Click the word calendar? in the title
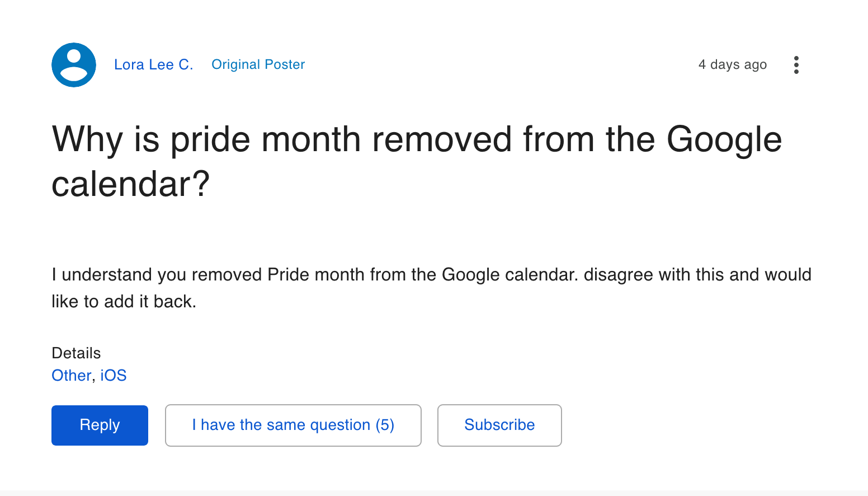The height and width of the screenshot is (496, 868). (x=130, y=184)
